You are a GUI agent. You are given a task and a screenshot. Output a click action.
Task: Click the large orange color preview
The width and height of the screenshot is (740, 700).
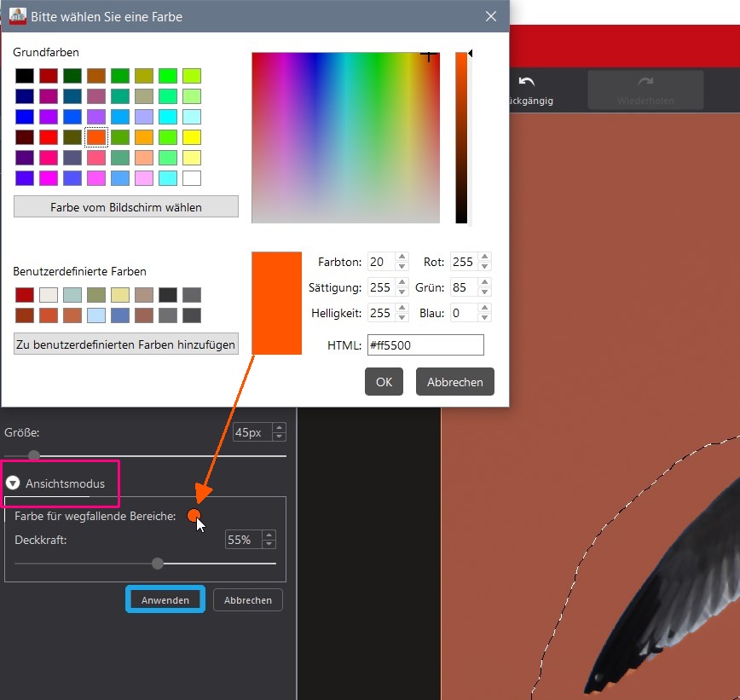pyautogui.click(x=276, y=303)
